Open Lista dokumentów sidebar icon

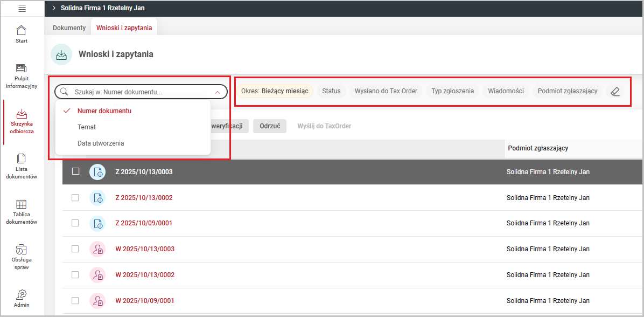[22, 158]
